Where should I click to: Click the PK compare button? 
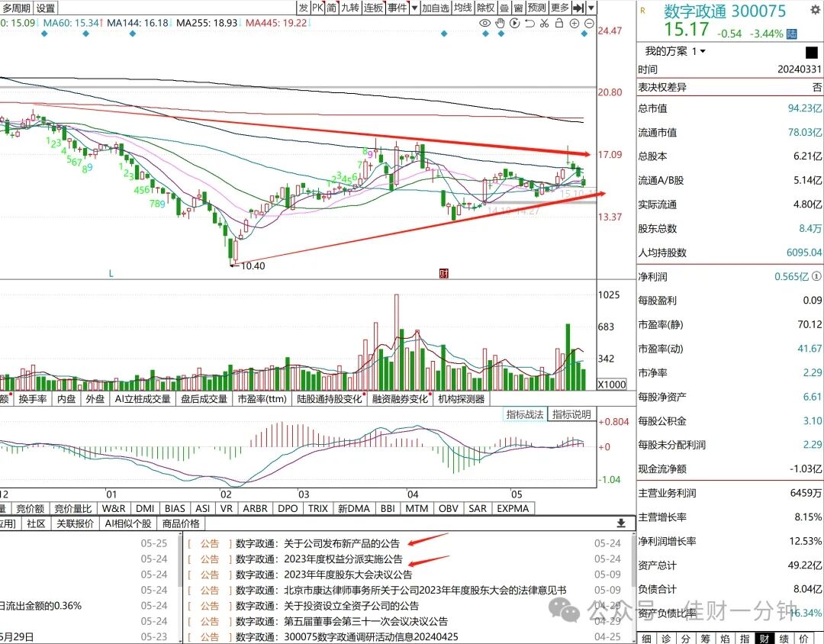tap(317, 8)
